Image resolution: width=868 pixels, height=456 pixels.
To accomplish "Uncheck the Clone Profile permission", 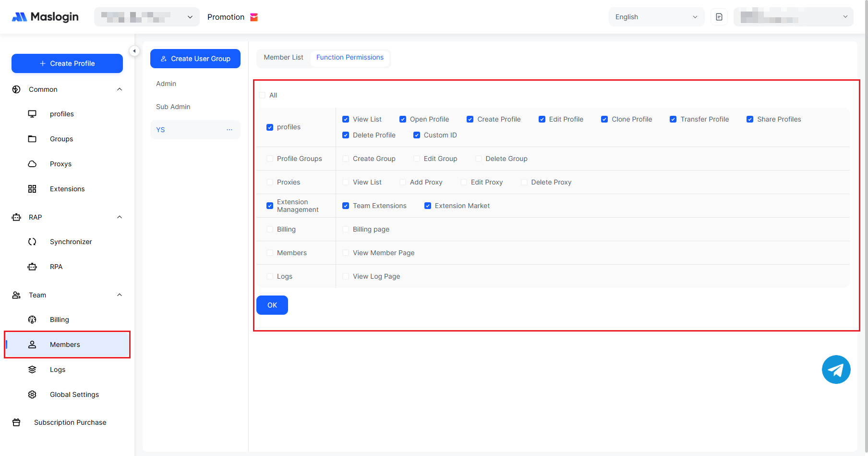I will 604,119.
